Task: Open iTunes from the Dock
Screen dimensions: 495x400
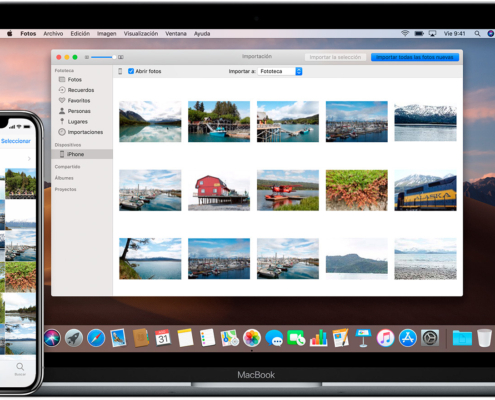Action: (385, 338)
